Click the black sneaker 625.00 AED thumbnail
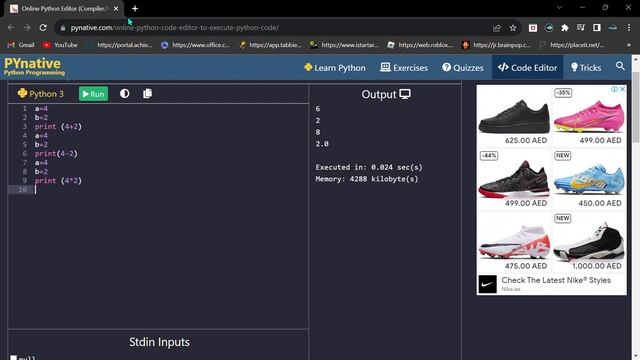This screenshot has height=360, width=640. (x=514, y=116)
